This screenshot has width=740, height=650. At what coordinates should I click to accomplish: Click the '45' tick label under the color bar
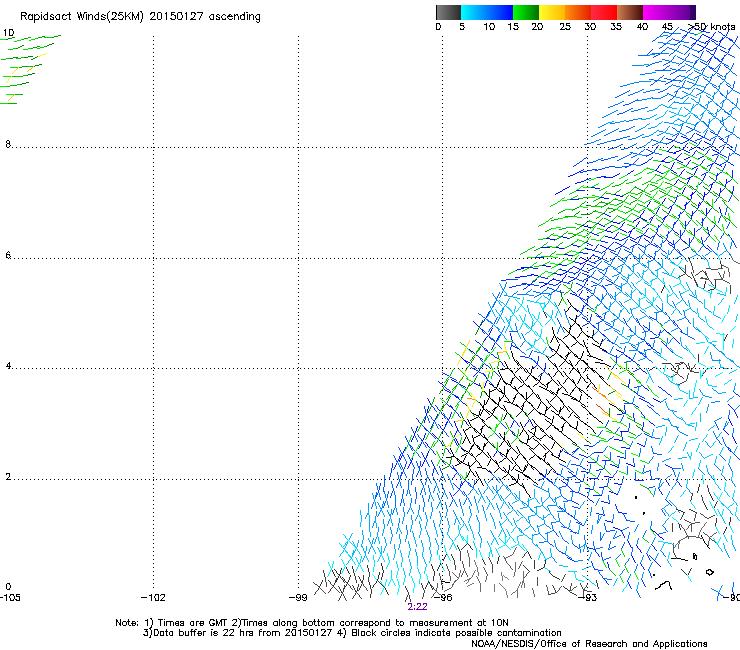667,27
